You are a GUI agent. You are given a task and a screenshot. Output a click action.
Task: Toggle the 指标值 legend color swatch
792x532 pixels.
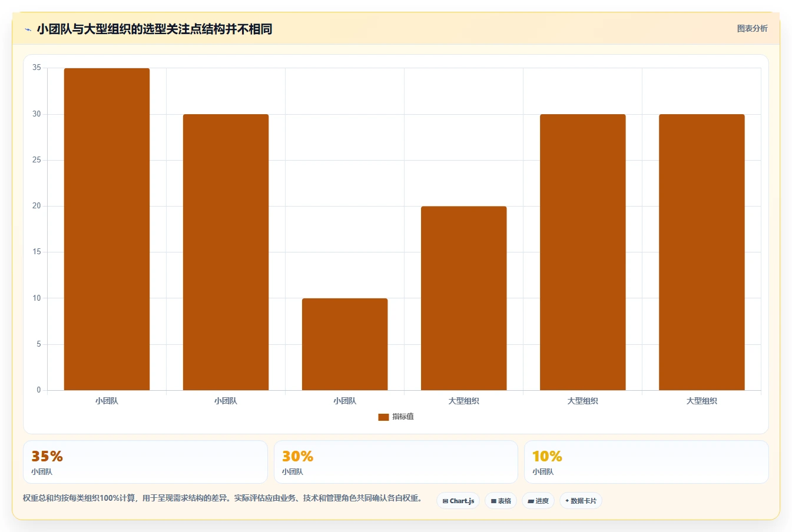383,417
